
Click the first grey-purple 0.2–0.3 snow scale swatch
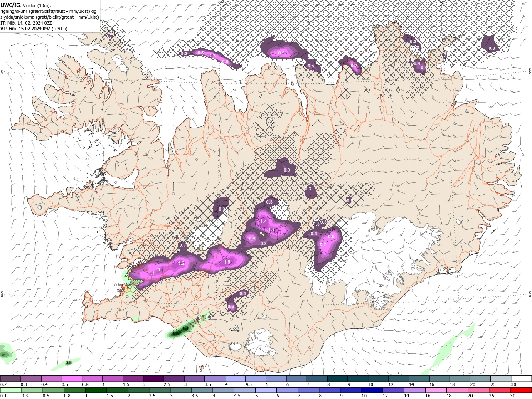pyautogui.click(x=10, y=379)
